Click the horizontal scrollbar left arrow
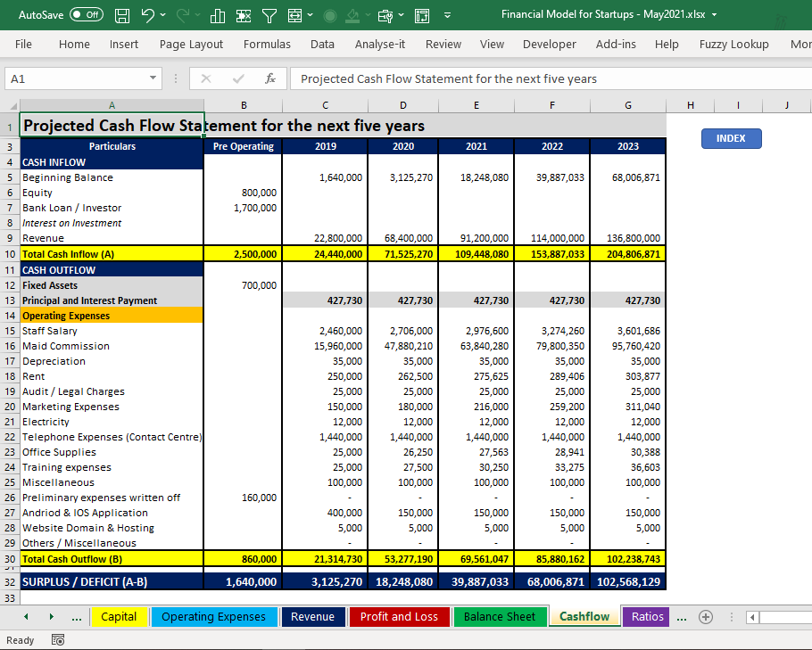This screenshot has width=812, height=650. click(x=753, y=617)
